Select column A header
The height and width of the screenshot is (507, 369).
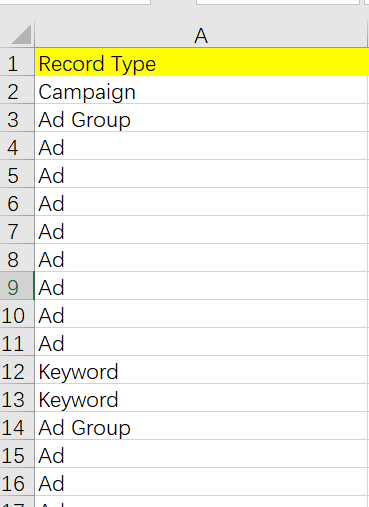pyautogui.click(x=201, y=35)
